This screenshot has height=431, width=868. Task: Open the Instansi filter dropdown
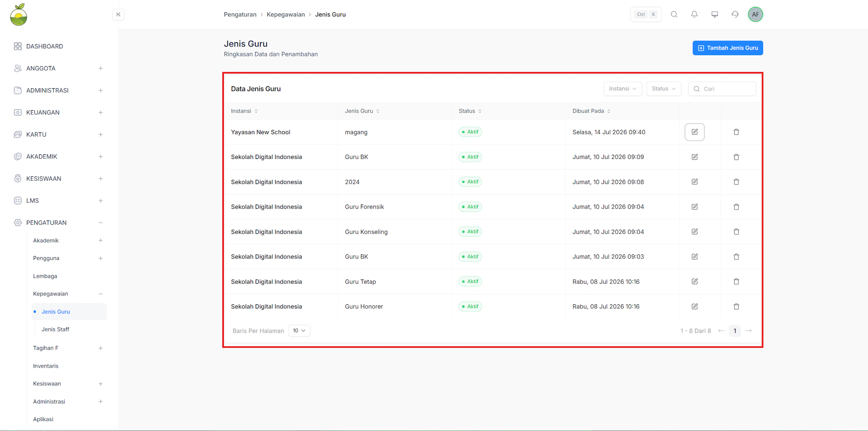point(623,89)
